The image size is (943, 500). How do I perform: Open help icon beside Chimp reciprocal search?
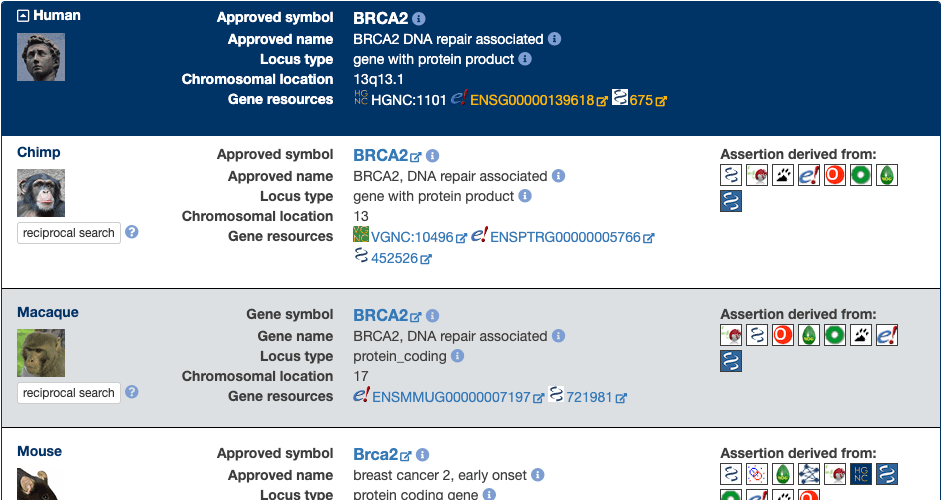(131, 232)
